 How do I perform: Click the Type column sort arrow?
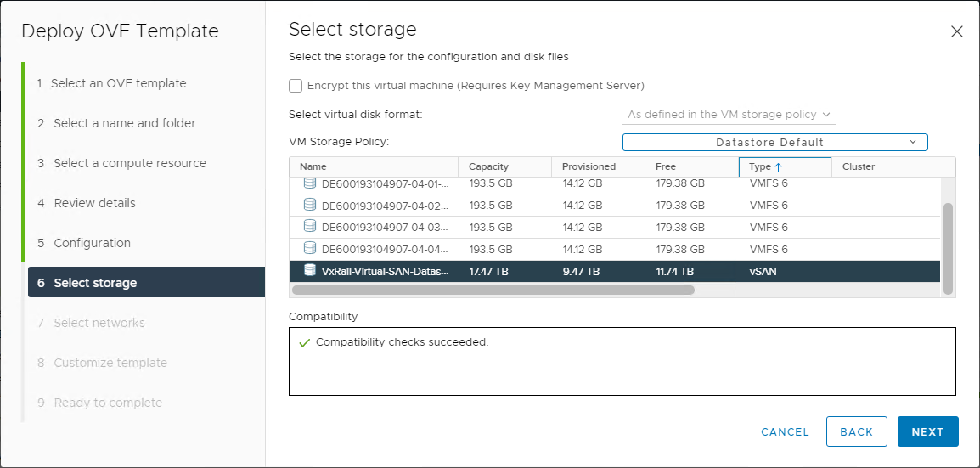[778, 166]
